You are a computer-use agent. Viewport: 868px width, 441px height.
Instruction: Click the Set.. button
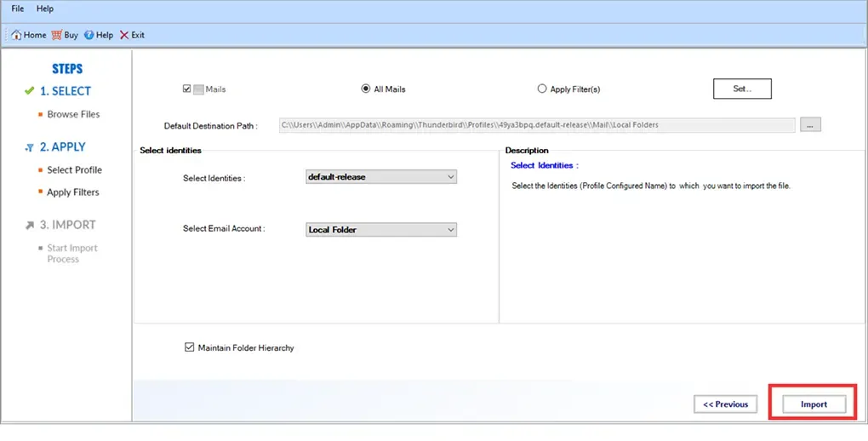click(742, 89)
